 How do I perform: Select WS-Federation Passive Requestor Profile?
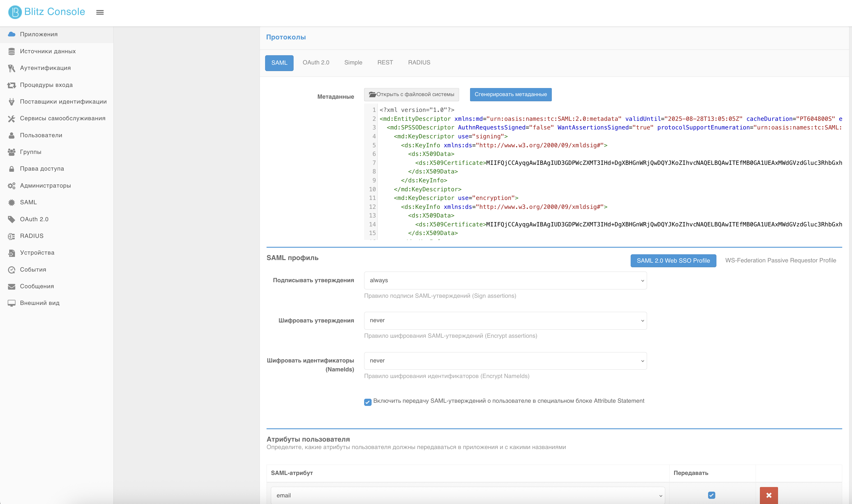pos(781,261)
